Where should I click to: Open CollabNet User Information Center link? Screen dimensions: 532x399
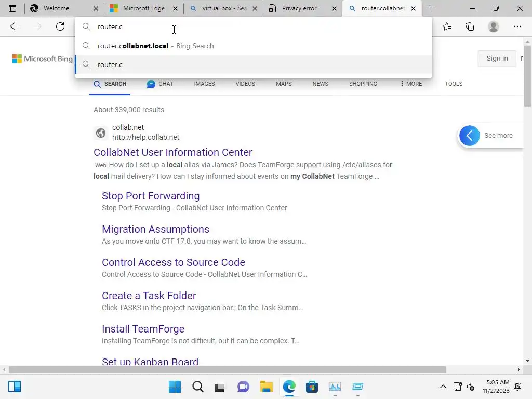pos(172,152)
